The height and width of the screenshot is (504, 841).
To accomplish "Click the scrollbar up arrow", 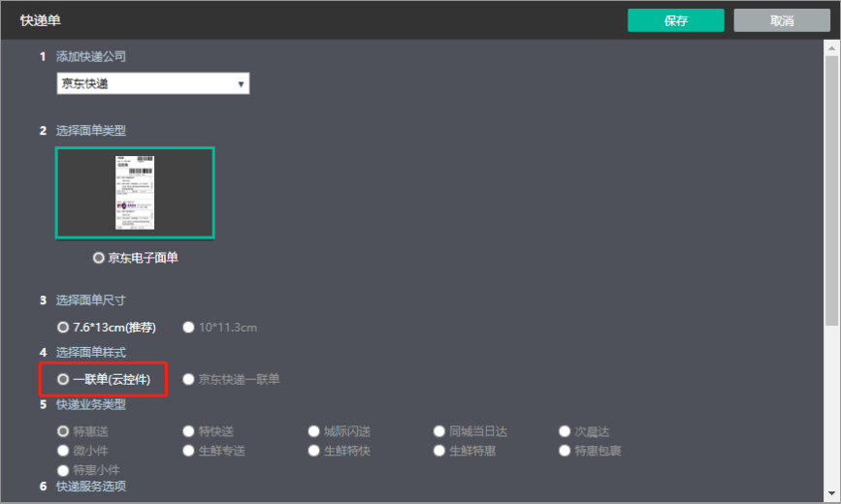I will click(831, 48).
